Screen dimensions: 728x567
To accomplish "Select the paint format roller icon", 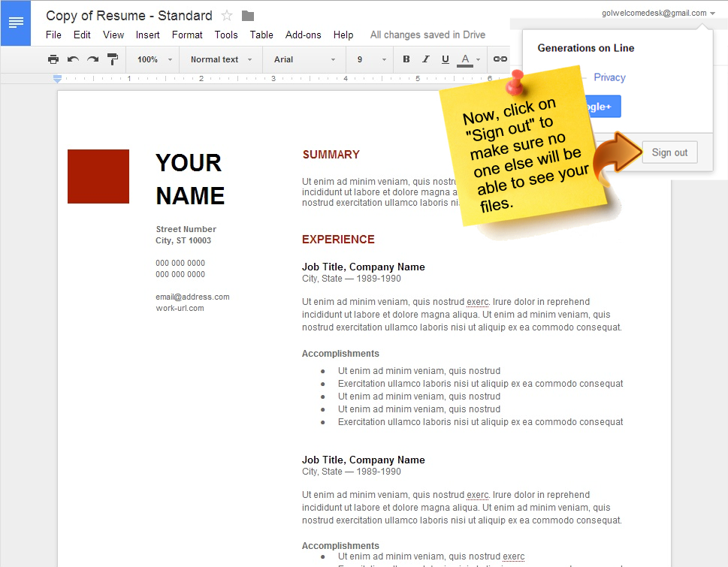I will click(x=113, y=59).
